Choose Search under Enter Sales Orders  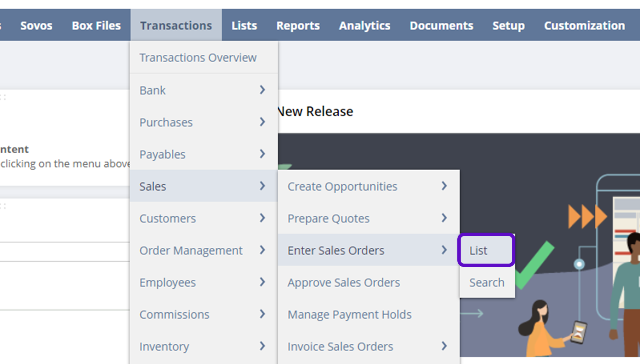point(487,283)
